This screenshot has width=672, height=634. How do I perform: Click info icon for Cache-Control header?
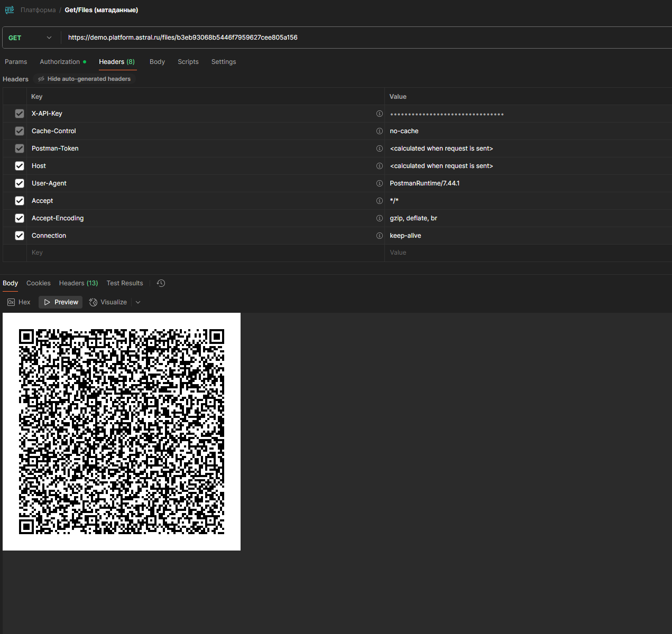point(379,131)
